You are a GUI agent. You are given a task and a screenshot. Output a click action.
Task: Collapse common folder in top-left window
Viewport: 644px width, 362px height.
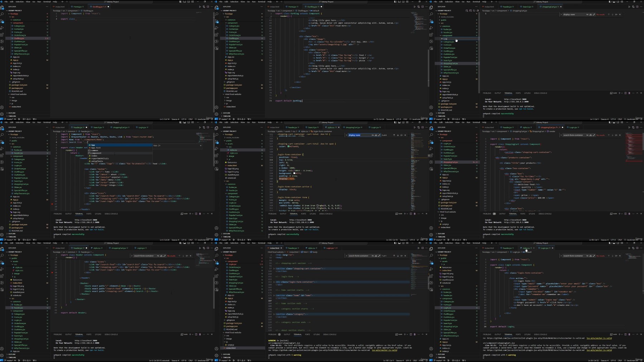[x=17, y=20]
